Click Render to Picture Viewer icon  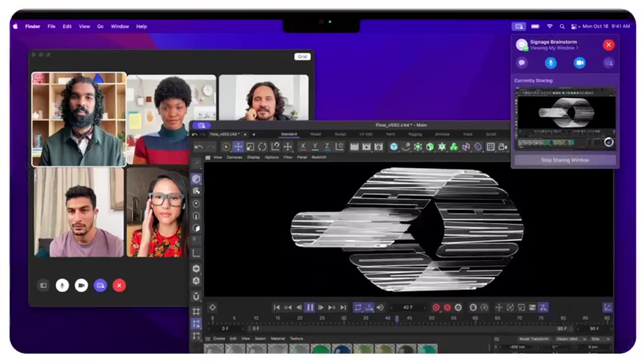tap(366, 147)
